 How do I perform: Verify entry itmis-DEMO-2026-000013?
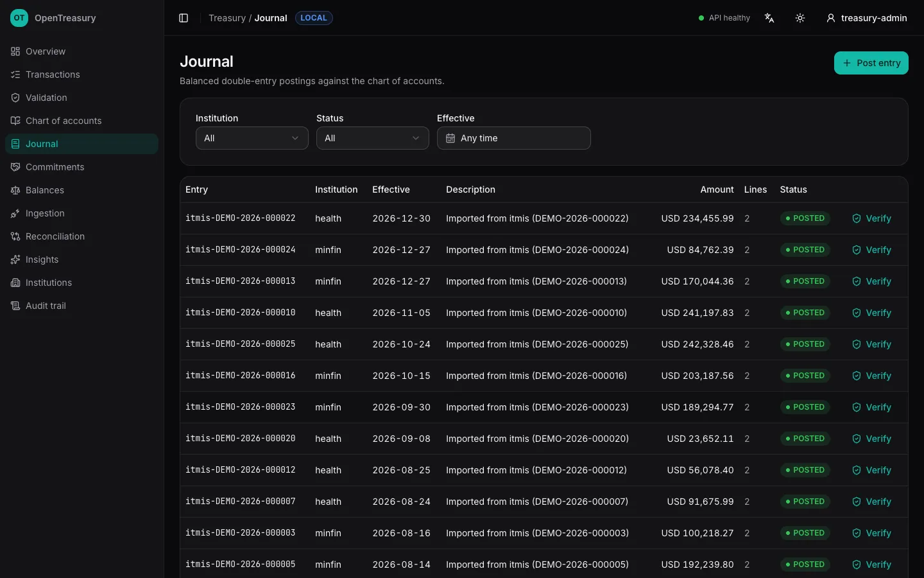(872, 281)
